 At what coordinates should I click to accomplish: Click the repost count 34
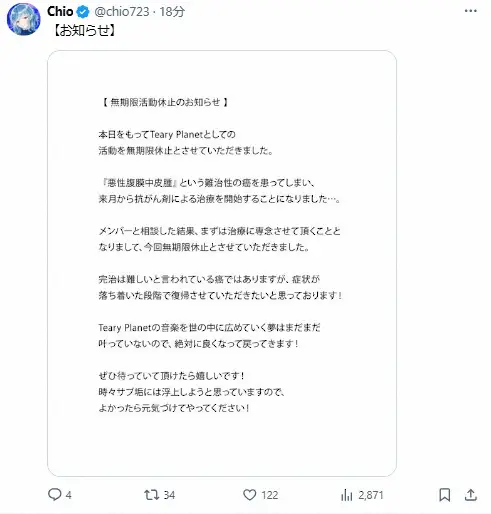coord(169,495)
